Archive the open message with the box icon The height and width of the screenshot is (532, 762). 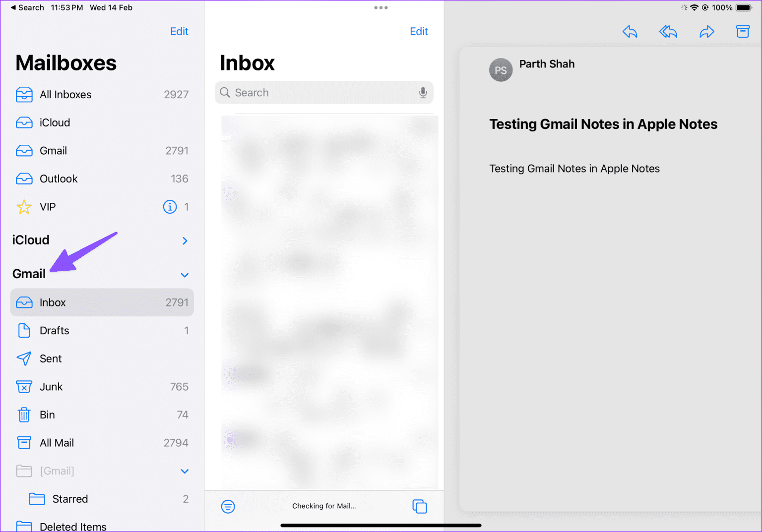[x=743, y=32]
